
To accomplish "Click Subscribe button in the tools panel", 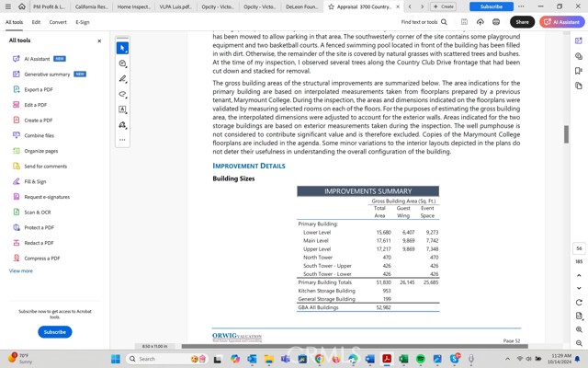I will point(54,331).
